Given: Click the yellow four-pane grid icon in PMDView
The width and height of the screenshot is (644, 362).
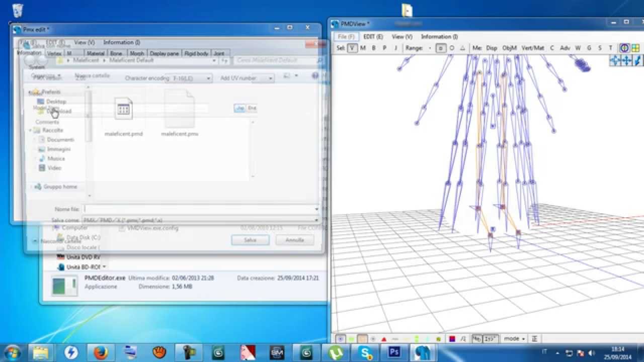Looking at the screenshot, I should coord(635,48).
